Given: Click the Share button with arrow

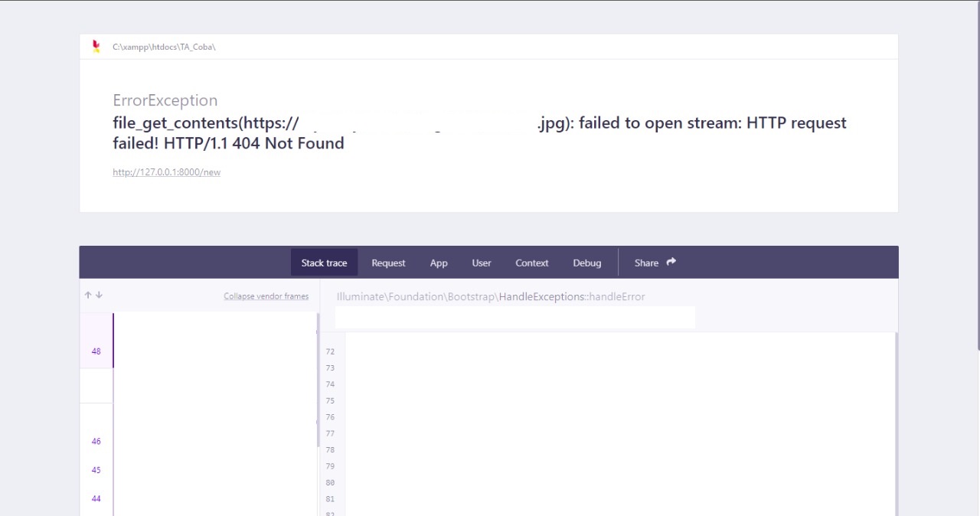Looking at the screenshot, I should click(x=655, y=263).
